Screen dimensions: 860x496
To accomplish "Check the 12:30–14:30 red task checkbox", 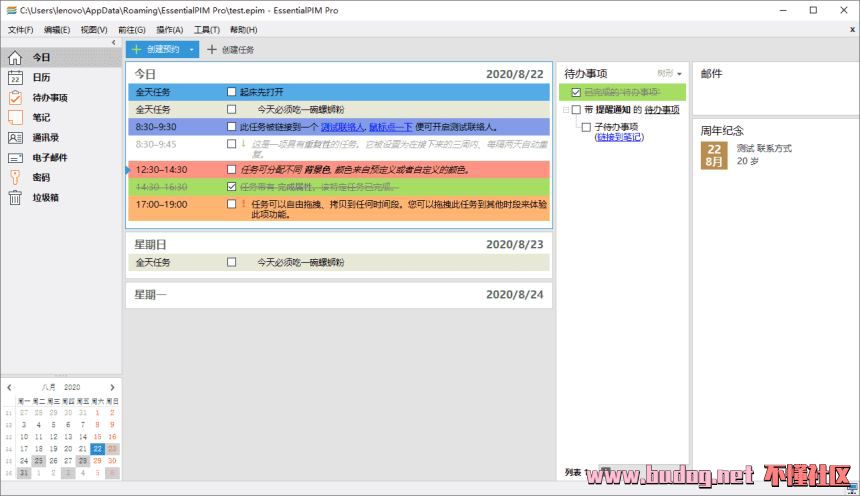I will tap(231, 170).
